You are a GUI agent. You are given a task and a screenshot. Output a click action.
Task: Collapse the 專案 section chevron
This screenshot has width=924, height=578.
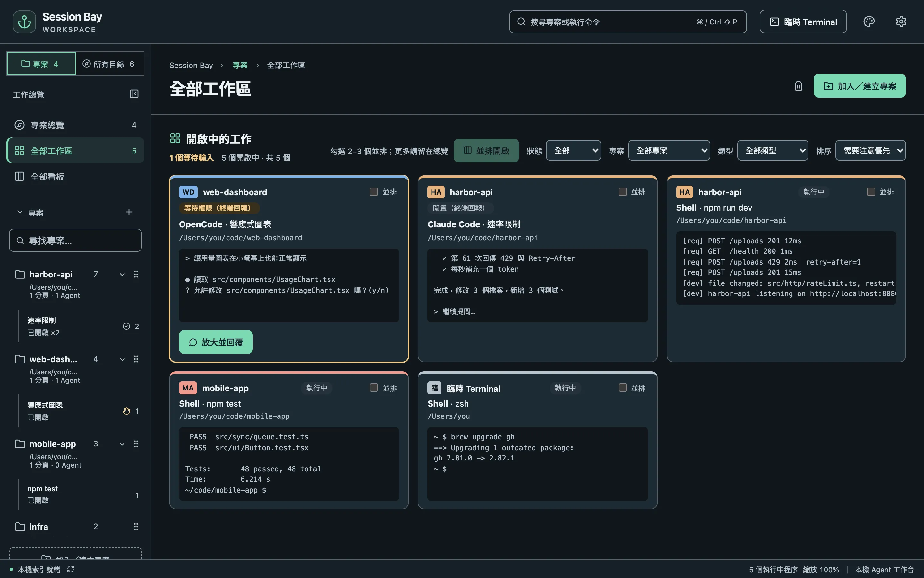pos(20,212)
